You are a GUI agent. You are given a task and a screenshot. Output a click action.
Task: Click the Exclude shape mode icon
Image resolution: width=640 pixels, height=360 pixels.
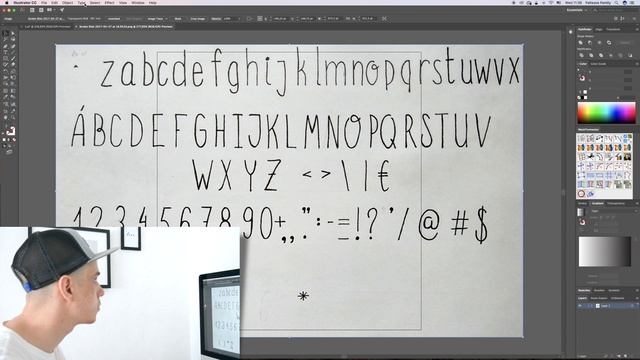[x=609, y=42]
